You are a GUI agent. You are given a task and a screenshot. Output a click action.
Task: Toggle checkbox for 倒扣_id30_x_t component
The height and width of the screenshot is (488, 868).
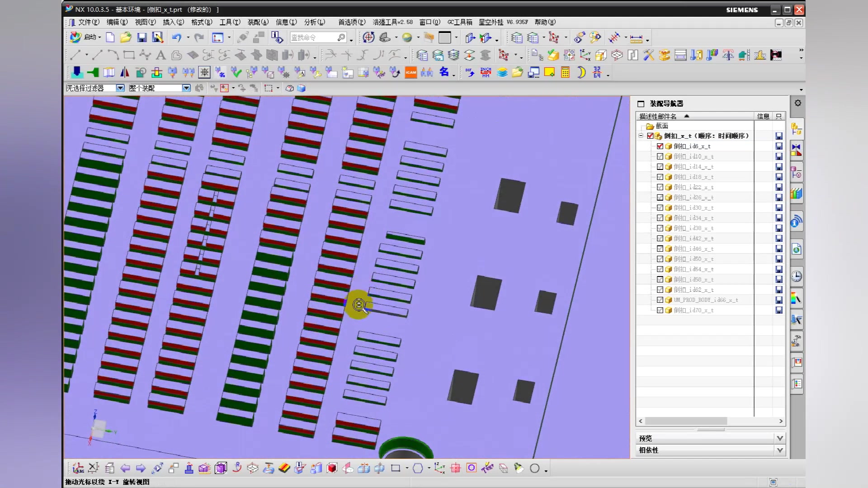(660, 208)
